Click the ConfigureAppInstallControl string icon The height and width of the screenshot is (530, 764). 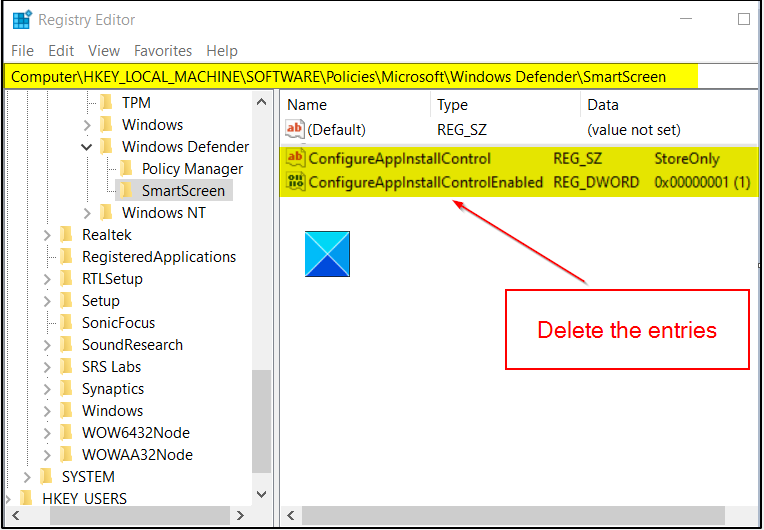296,157
